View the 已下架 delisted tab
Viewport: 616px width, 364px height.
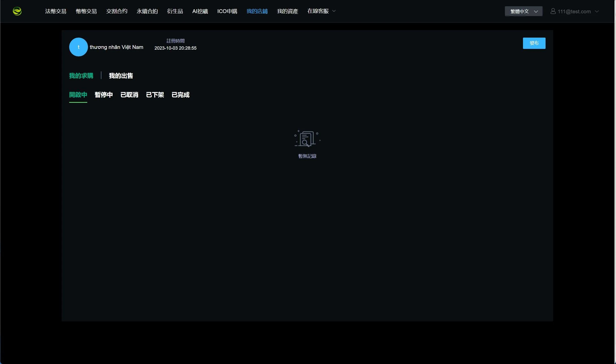coord(155,95)
